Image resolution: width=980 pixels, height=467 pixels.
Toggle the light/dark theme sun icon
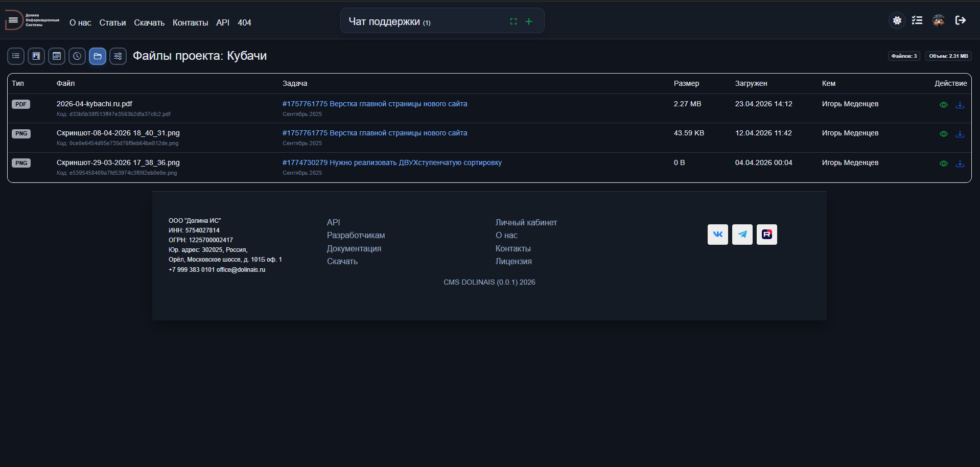pyautogui.click(x=897, y=20)
